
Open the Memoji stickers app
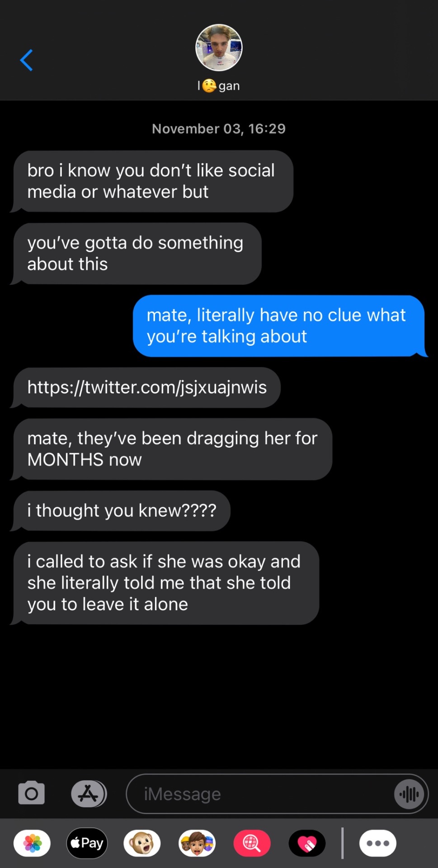pyautogui.click(x=197, y=843)
